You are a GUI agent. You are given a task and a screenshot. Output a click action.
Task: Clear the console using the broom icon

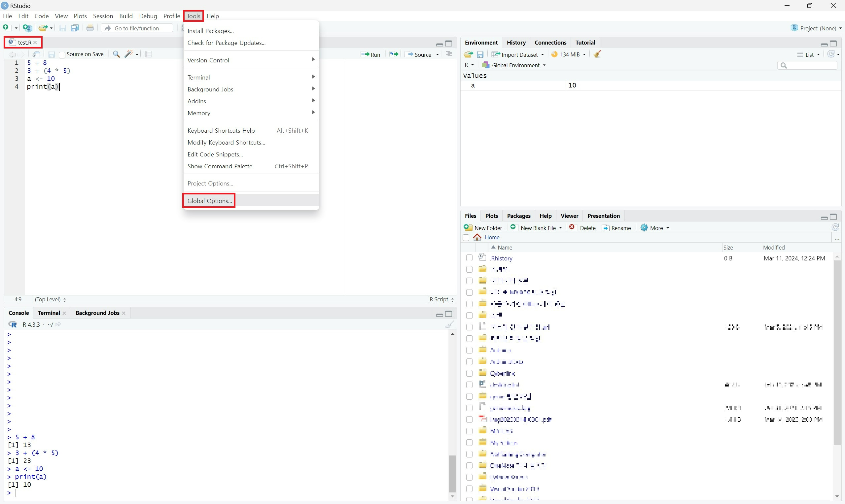point(449,325)
